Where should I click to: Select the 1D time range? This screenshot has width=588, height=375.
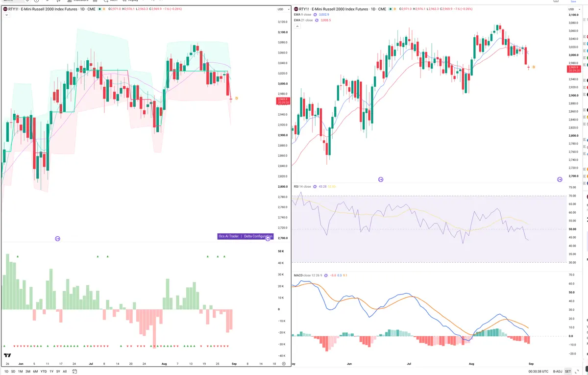point(6,372)
